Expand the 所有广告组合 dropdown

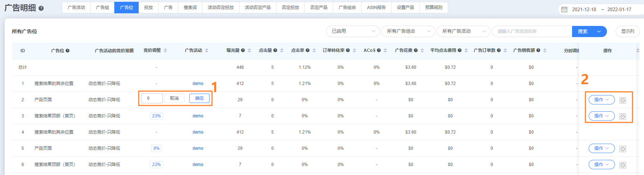click(408, 31)
